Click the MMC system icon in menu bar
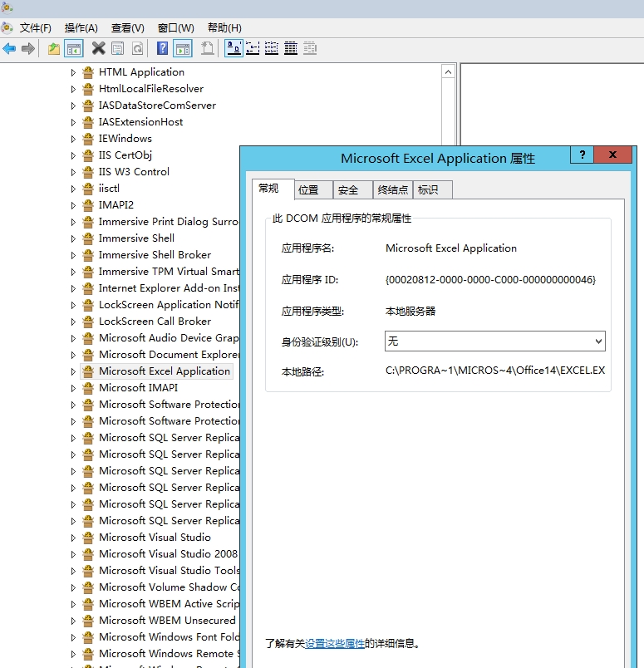Image resolution: width=644 pixels, height=668 pixels. point(7,28)
